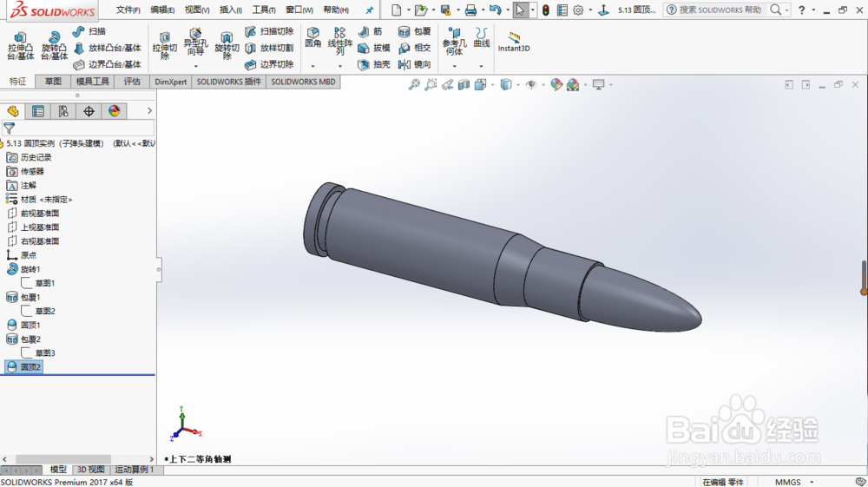Open the DimXpertManager crosshair tab

point(89,111)
